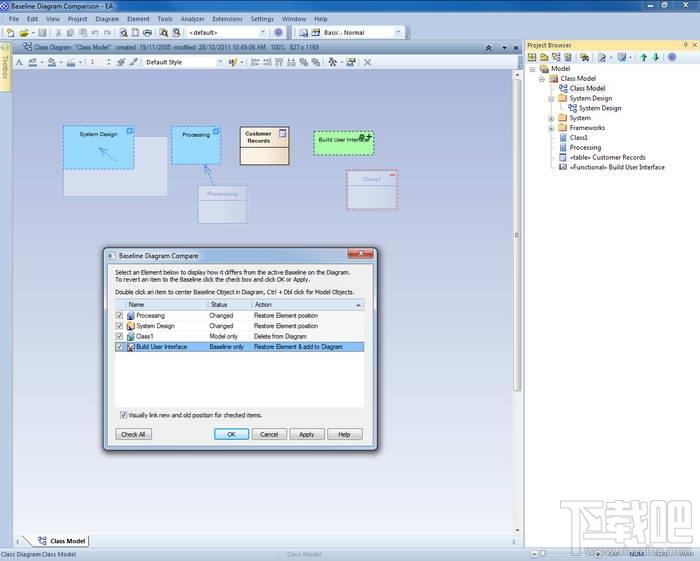The height and width of the screenshot is (561, 700).
Task: Click the Check All button
Action: [x=133, y=434]
